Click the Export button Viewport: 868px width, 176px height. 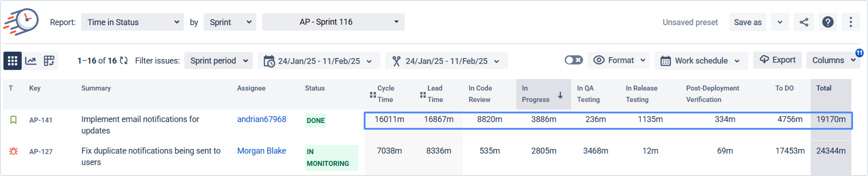(777, 60)
